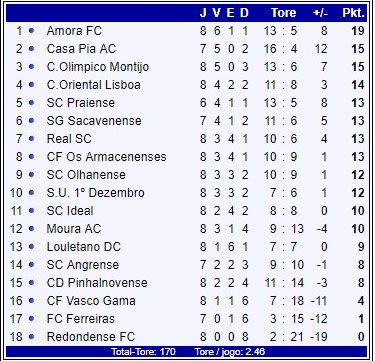
Task: Select the Louletano DC team name
Action: tap(84, 247)
